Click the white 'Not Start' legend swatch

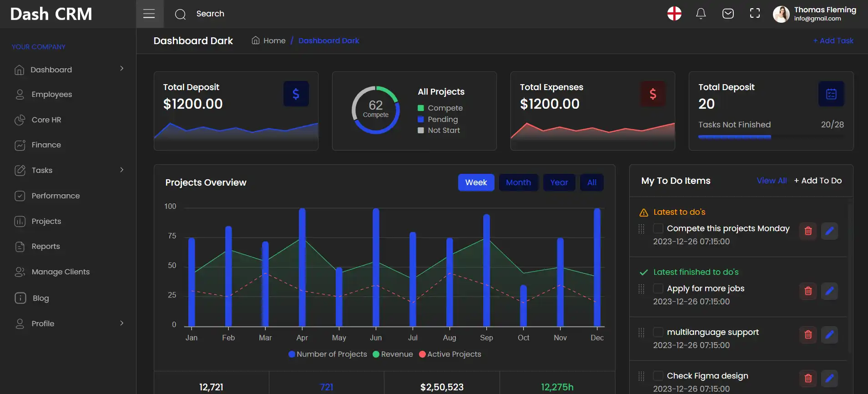[x=421, y=130]
